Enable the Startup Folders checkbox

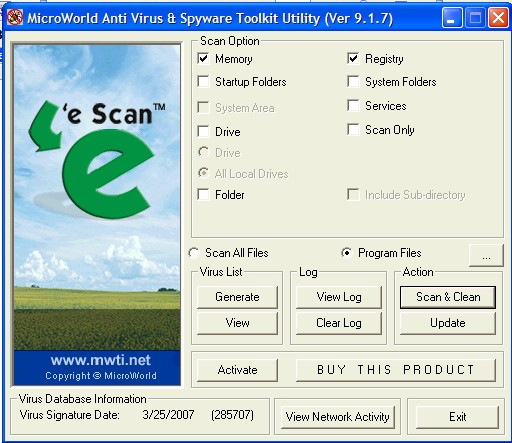203,81
